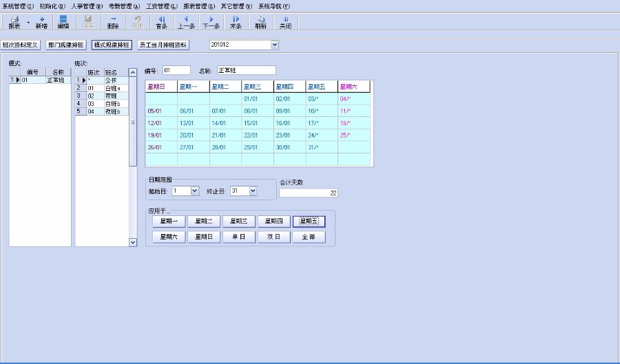620x364 pixels.
Task: Select calendar cell 19/01
Action: pyautogui.click(x=161, y=136)
